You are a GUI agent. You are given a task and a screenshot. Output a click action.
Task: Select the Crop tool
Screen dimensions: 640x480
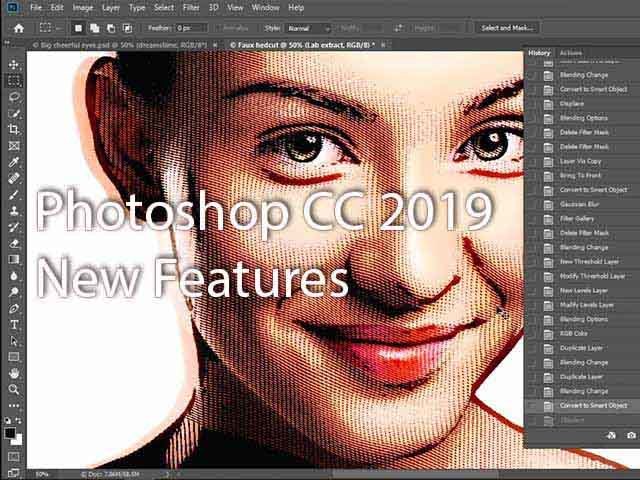click(14, 130)
